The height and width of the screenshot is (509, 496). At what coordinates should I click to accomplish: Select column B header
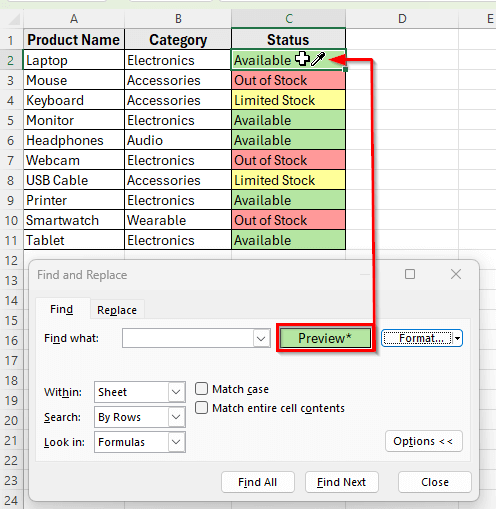178,19
